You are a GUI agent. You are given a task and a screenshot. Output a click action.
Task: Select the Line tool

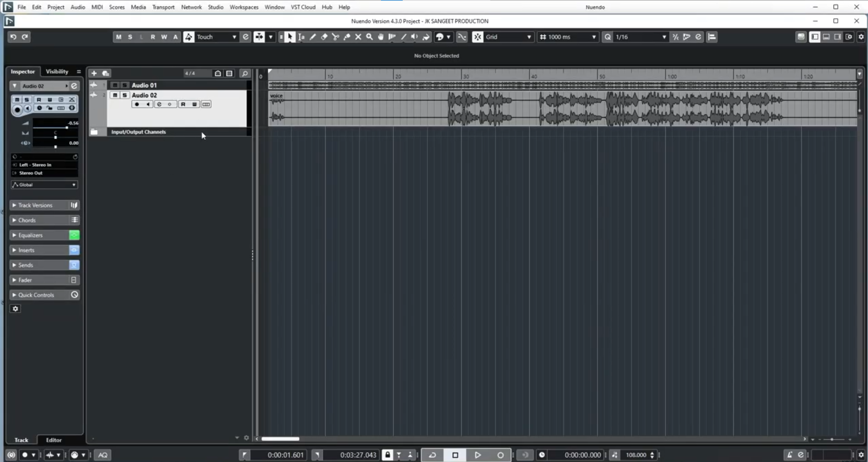tap(403, 37)
